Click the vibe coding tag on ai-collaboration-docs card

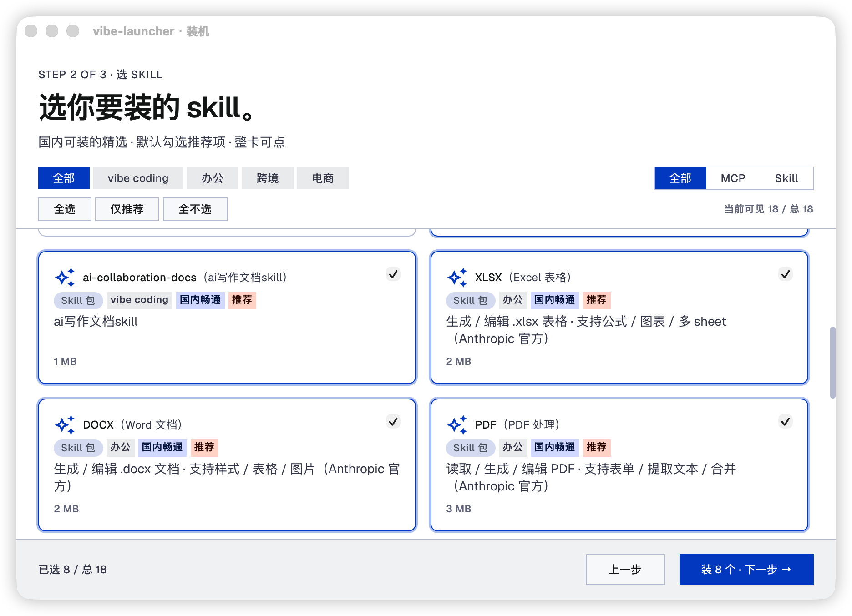point(139,300)
